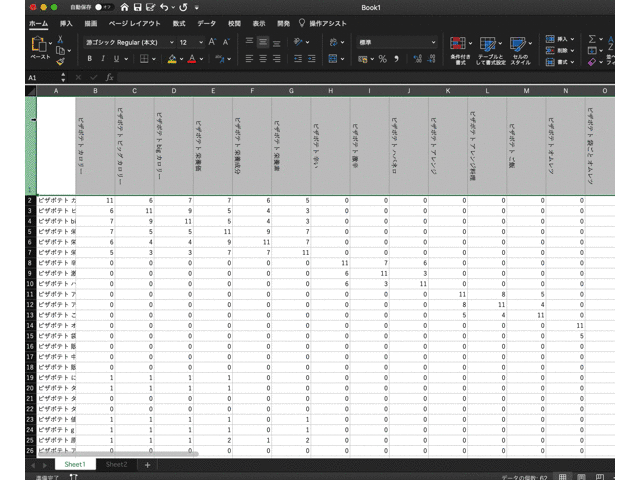Toggle bold formatting with B button
This screenshot has width=640, height=480.
coord(89,59)
